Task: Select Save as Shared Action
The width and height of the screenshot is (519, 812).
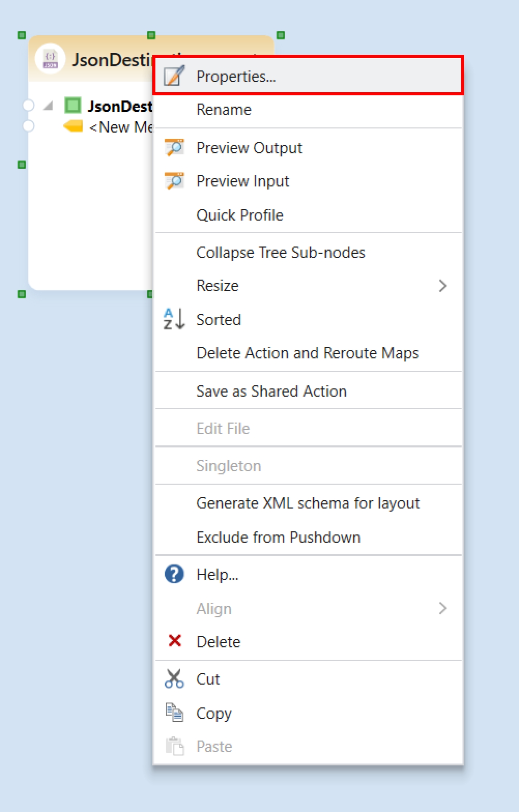Action: 271,391
